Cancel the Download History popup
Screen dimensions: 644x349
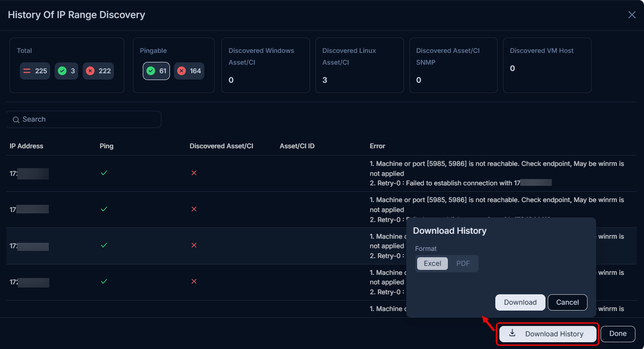pyautogui.click(x=568, y=302)
